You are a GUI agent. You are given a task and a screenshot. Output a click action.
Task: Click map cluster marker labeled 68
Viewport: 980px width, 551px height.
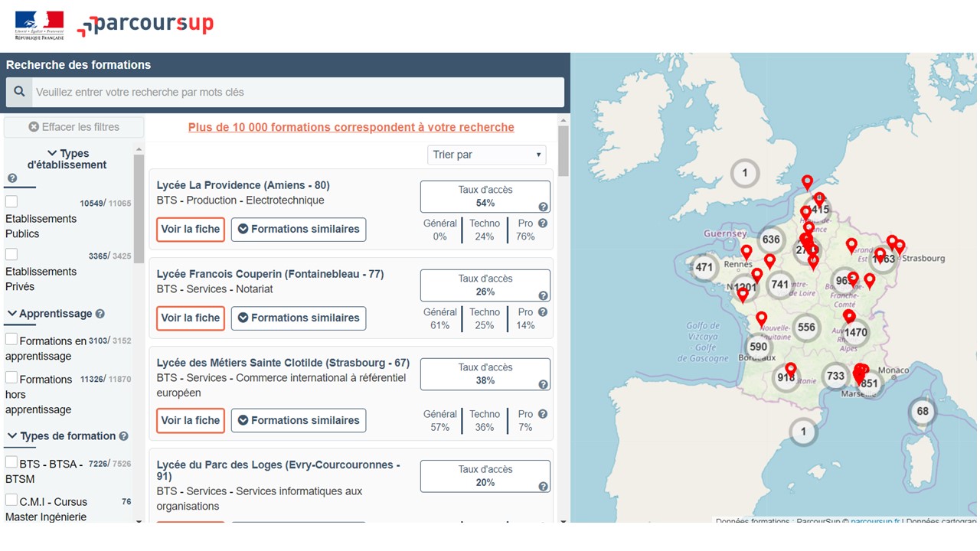point(923,412)
